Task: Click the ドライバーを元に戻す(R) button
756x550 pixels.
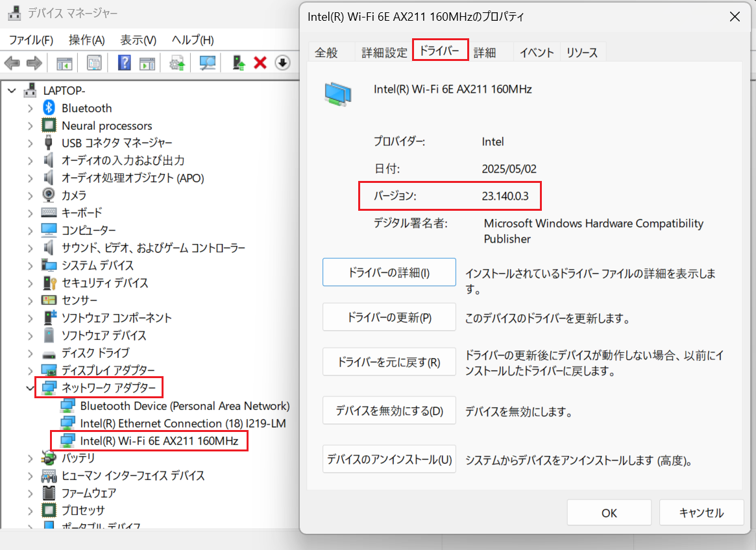Action: (x=389, y=362)
